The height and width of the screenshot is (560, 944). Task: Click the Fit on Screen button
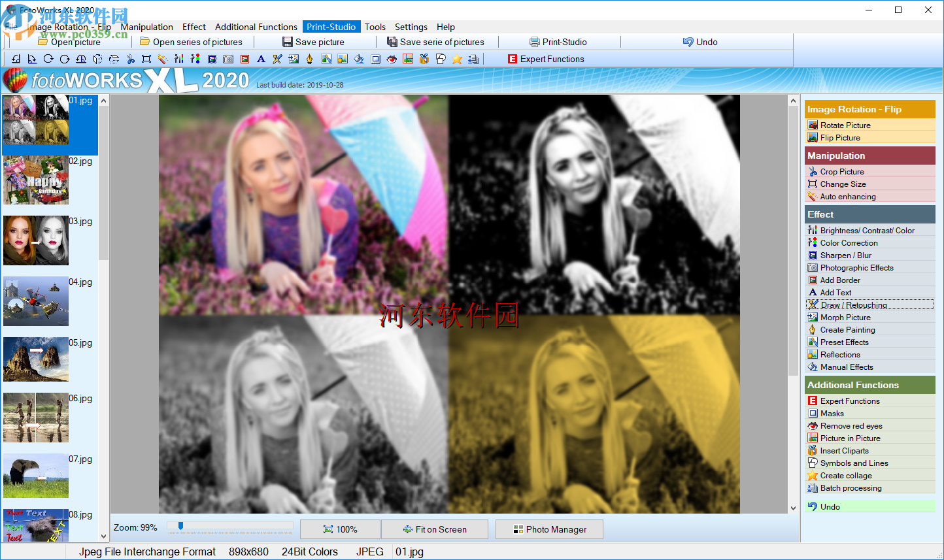coord(435,529)
